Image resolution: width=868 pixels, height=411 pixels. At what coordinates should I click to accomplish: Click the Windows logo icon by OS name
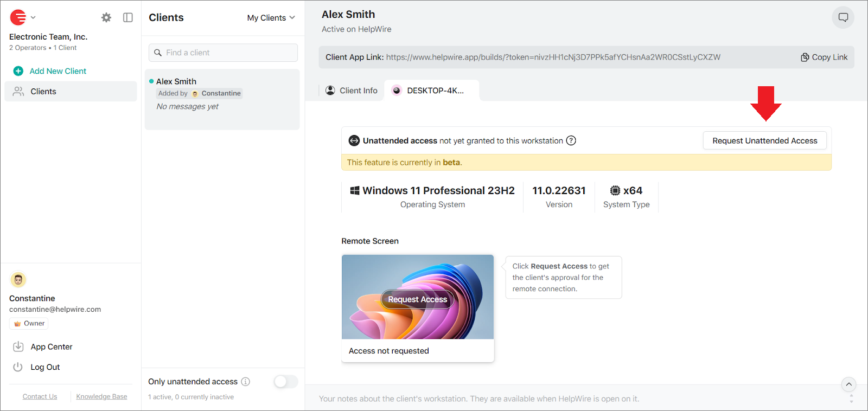click(x=355, y=190)
